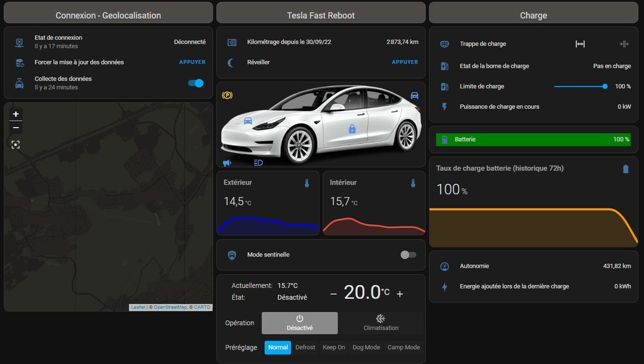Increase target temperature with plus button
644x364 pixels.
click(x=400, y=294)
